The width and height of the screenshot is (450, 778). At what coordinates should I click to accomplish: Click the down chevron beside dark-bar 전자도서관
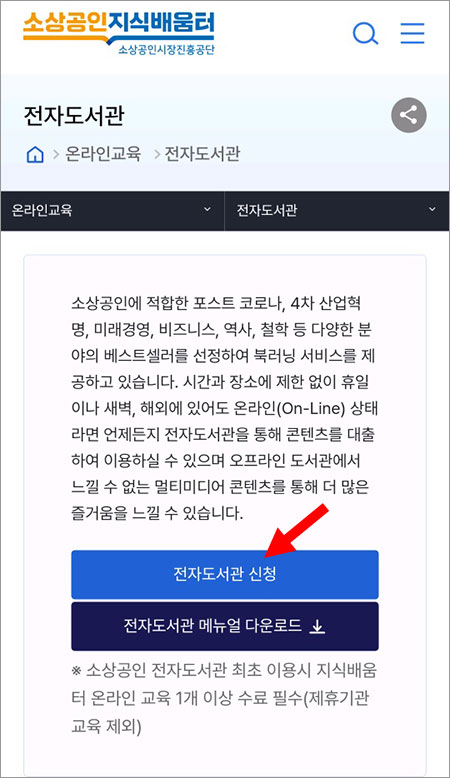tap(432, 209)
